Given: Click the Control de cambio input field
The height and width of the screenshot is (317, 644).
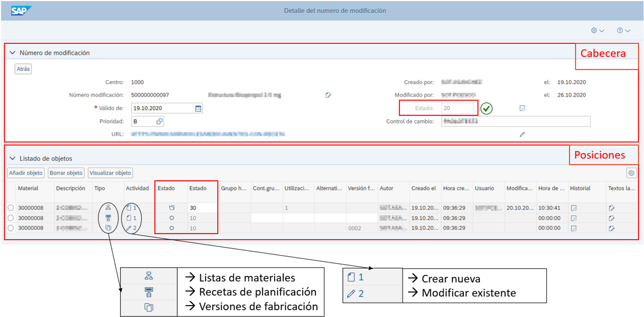Looking at the screenshot, I should pos(516,121).
